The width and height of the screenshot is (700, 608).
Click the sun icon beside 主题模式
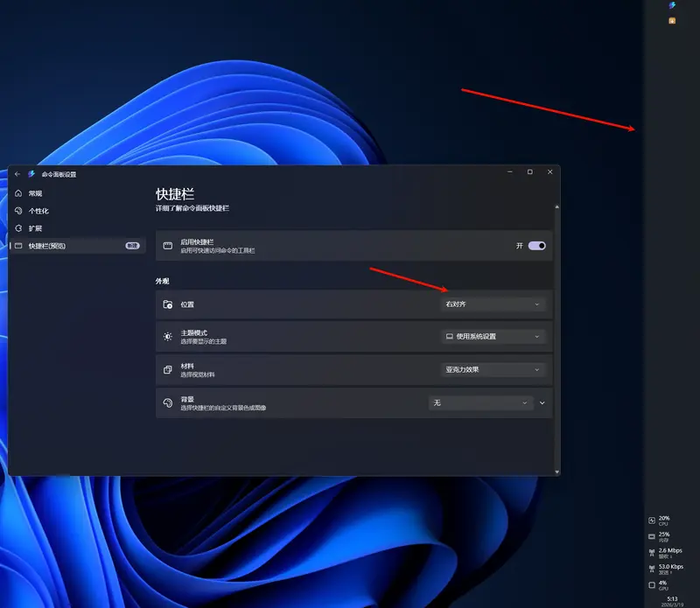[x=166, y=338]
